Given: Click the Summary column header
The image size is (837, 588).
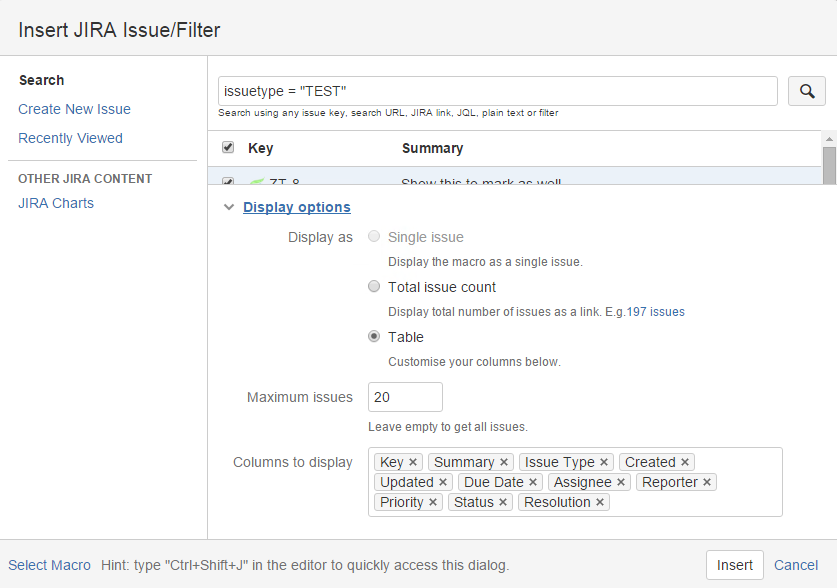Looking at the screenshot, I should tap(432, 148).
